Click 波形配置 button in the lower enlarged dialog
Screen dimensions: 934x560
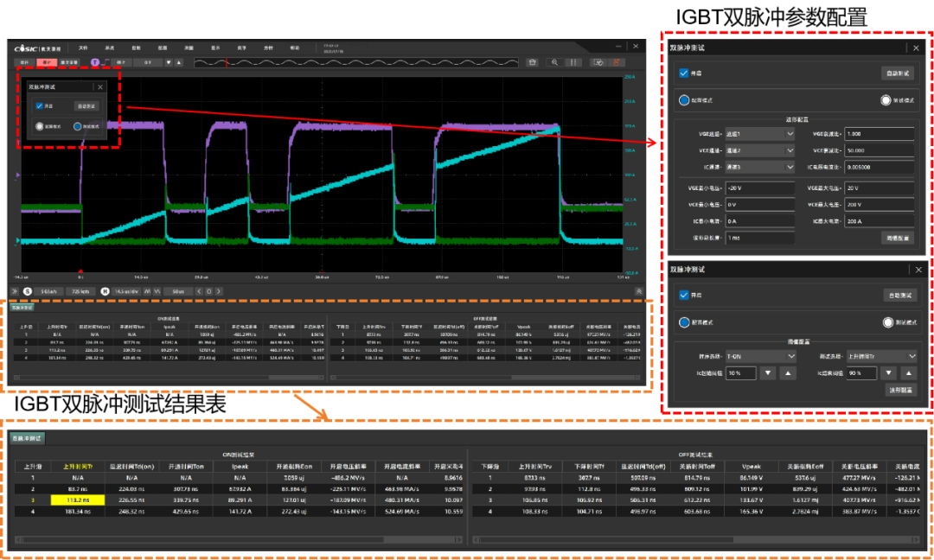point(899,390)
